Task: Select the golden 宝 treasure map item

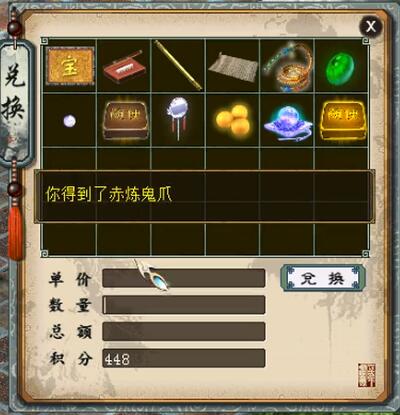Action: pos(70,66)
